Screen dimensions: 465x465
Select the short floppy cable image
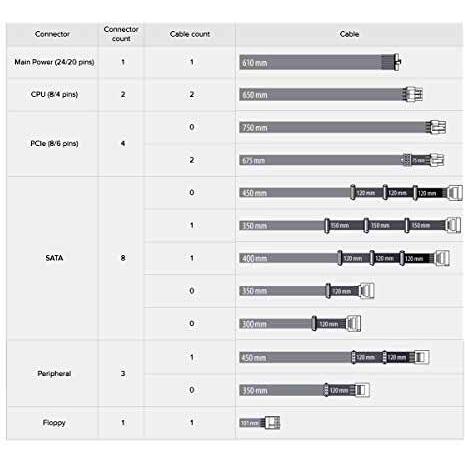(x=260, y=423)
